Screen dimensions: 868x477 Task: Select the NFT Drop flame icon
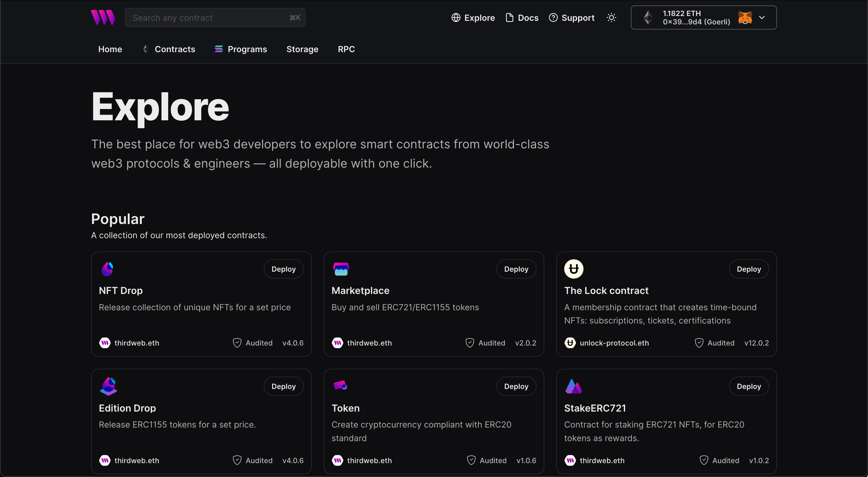(107, 269)
